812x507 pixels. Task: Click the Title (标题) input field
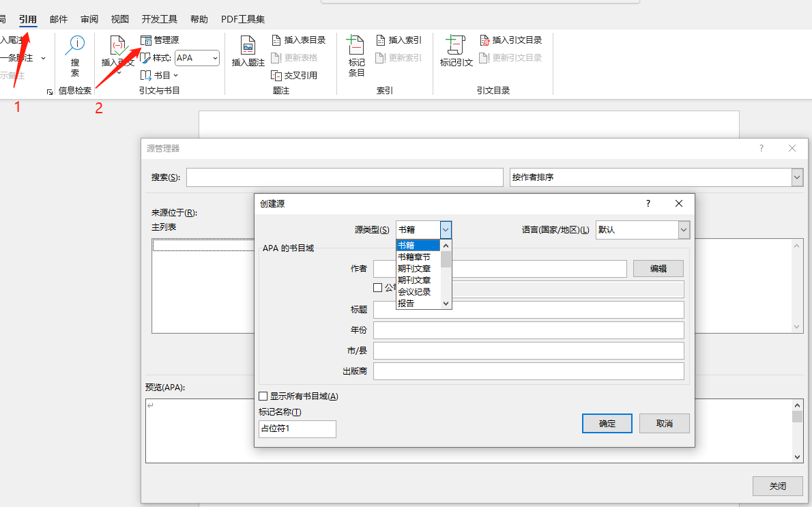coord(528,310)
